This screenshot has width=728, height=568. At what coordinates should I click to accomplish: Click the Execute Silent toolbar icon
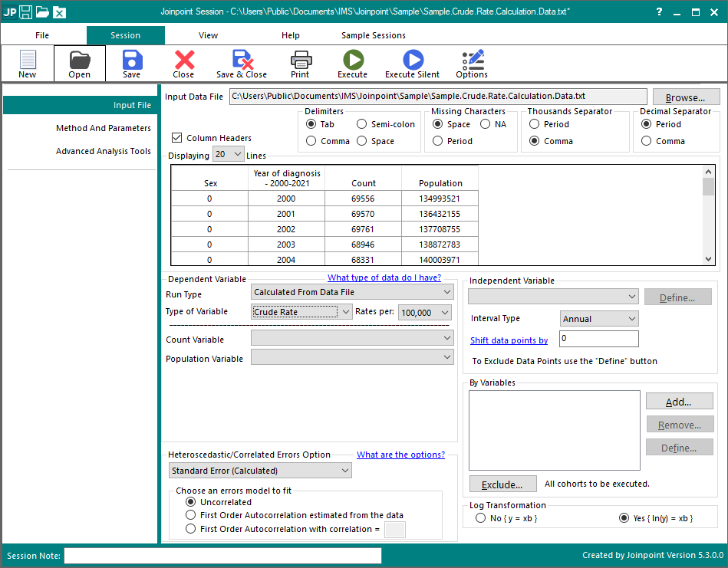[x=413, y=63]
